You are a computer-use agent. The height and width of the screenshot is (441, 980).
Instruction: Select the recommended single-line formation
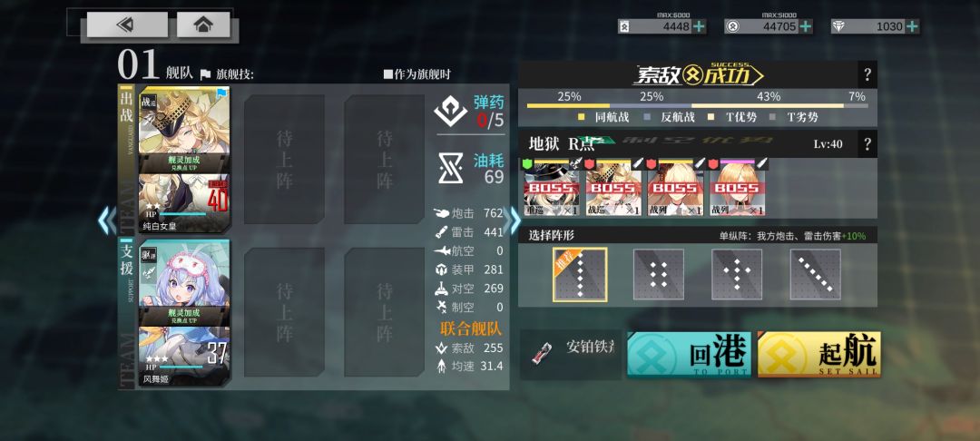pos(579,275)
